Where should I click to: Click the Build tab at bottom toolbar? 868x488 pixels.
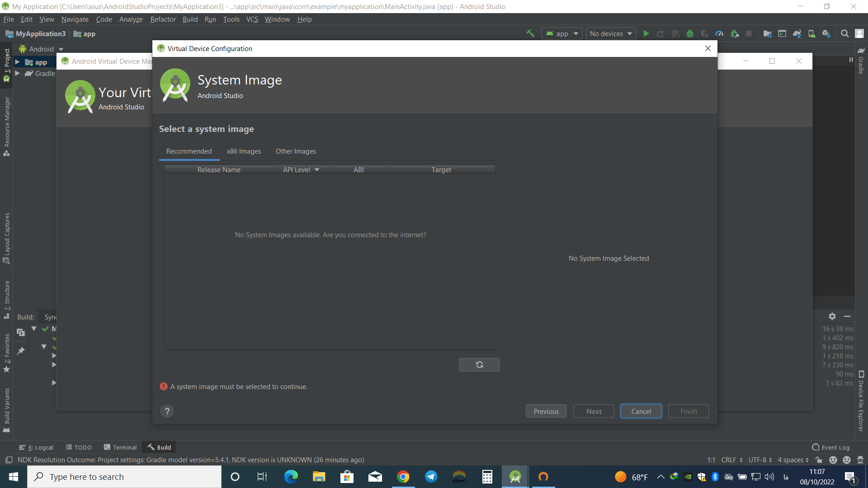click(164, 447)
